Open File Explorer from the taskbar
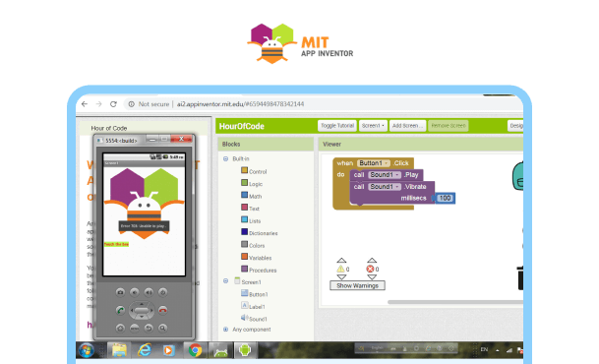 pyautogui.click(x=119, y=350)
